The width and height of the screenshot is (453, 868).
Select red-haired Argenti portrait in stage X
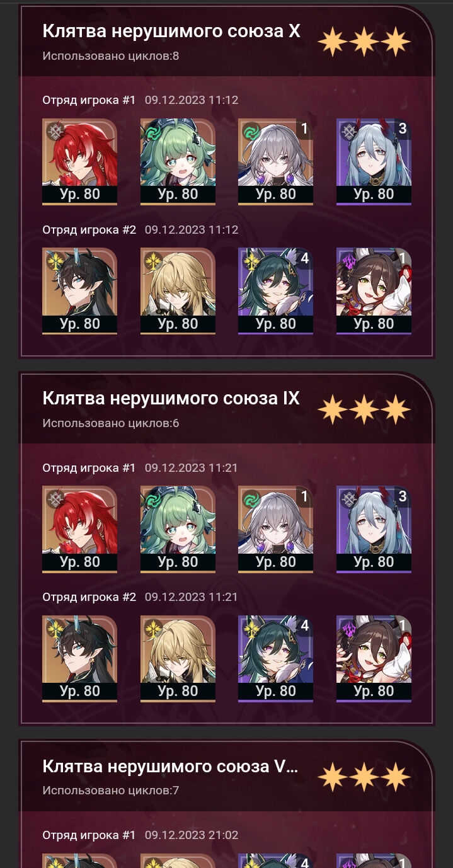coord(79,161)
